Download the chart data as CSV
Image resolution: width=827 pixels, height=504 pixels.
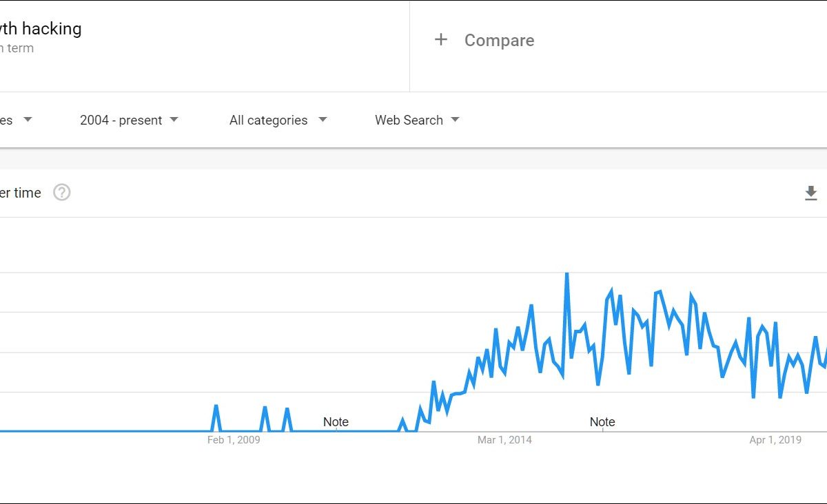(811, 193)
